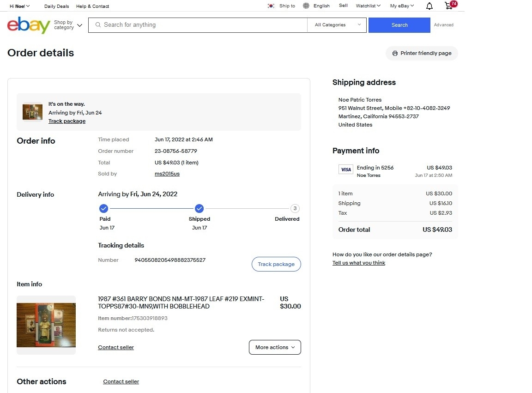Expand Shop by category menu
The image size is (532, 393).
tap(68, 25)
